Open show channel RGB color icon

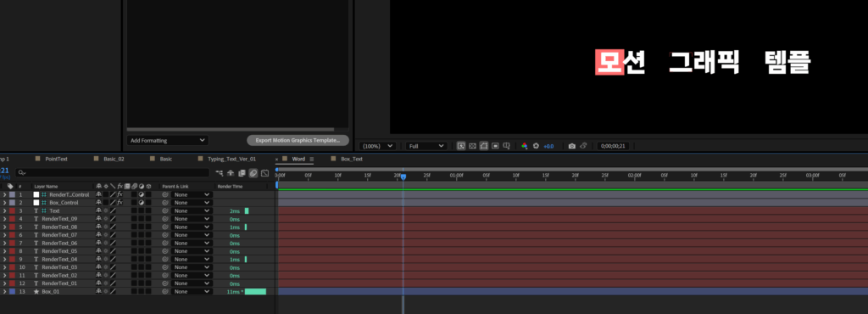[x=524, y=146]
